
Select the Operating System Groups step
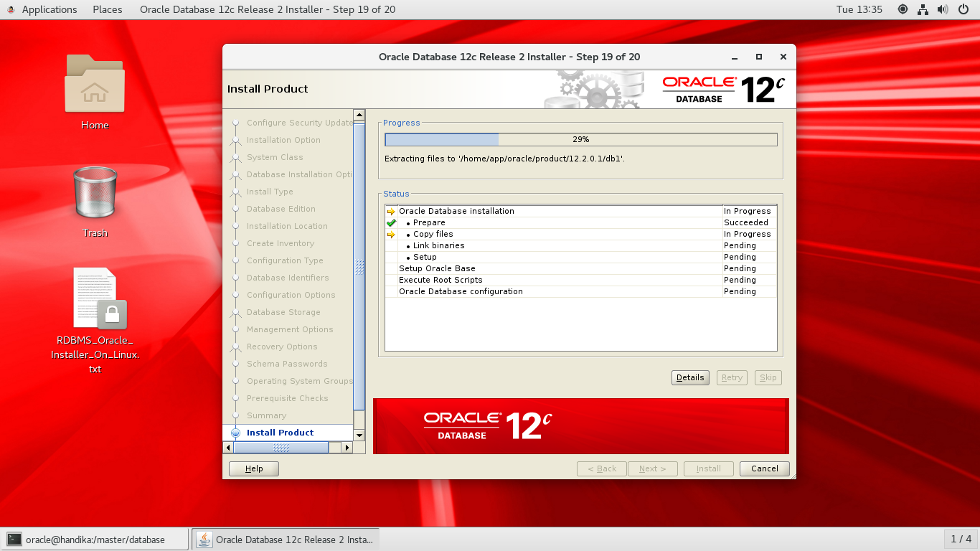pos(300,381)
